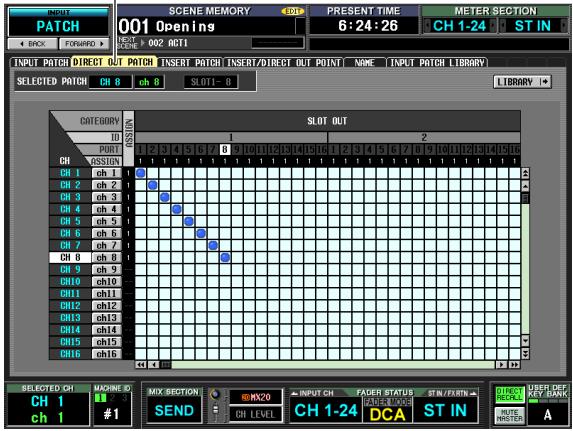
Task: Click the EDIT indicator in scene memory
Action: (x=293, y=11)
